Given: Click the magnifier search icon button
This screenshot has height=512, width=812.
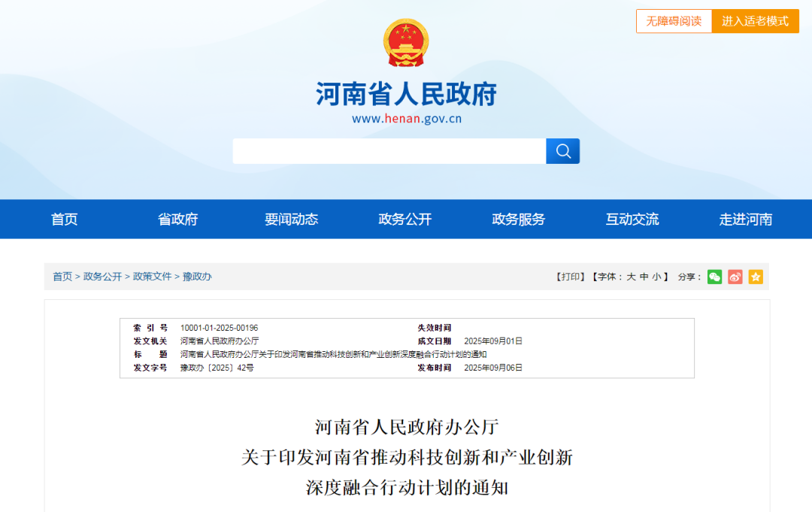Looking at the screenshot, I should pos(562,151).
